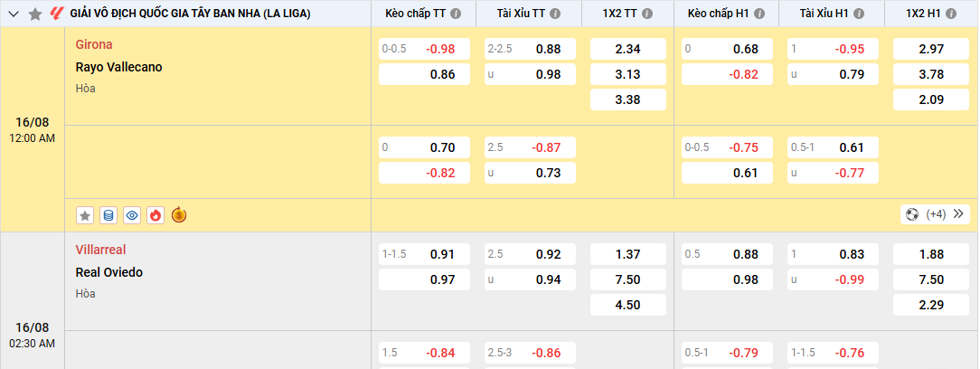This screenshot has height=369, width=980.
Task: Collapse the La Liga league section
Action: click(14, 14)
